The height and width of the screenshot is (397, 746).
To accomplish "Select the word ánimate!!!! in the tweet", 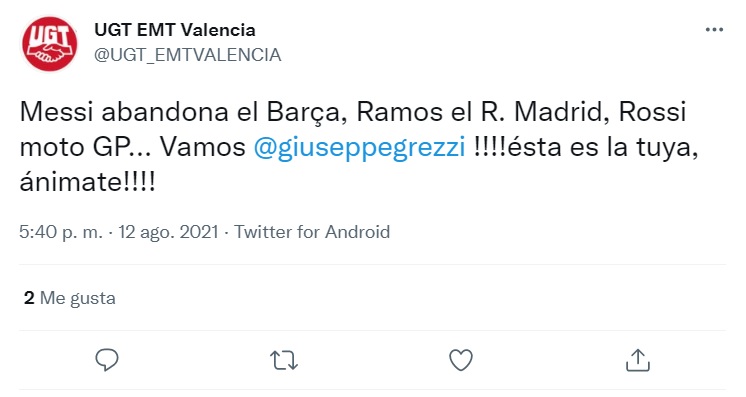I will point(88,182).
